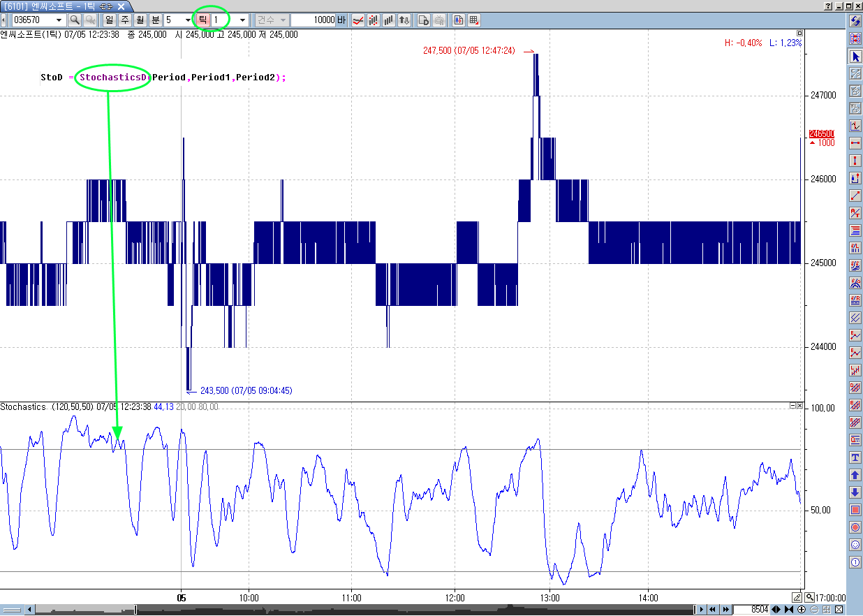
Task: Click the bar count field showing 10000
Action: [x=314, y=20]
